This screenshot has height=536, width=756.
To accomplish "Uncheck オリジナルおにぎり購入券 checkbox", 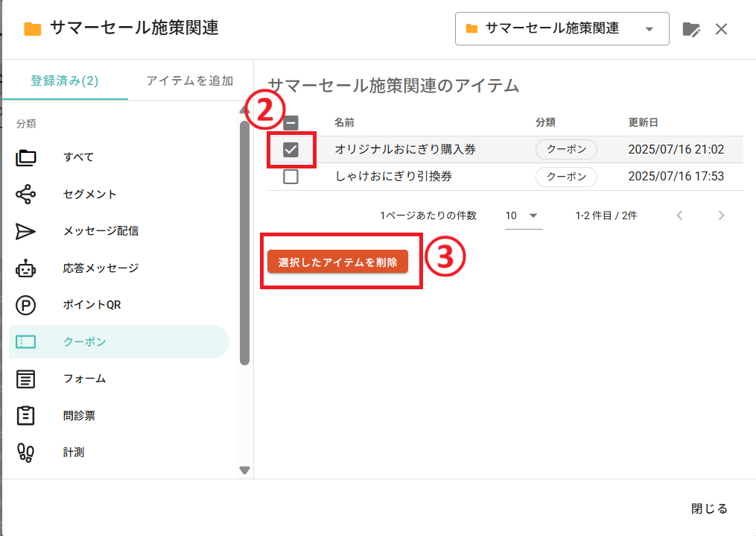I will point(290,150).
